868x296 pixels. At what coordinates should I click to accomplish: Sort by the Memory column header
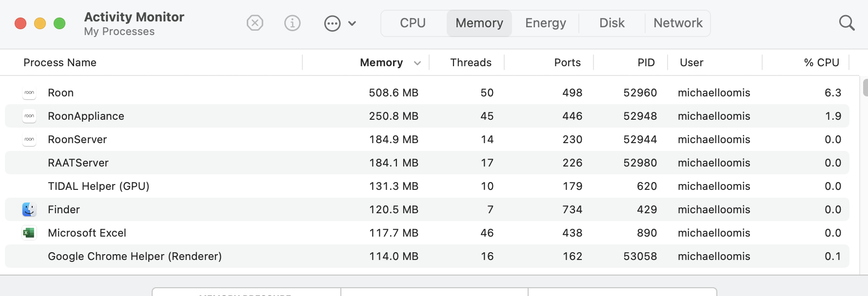point(381,62)
